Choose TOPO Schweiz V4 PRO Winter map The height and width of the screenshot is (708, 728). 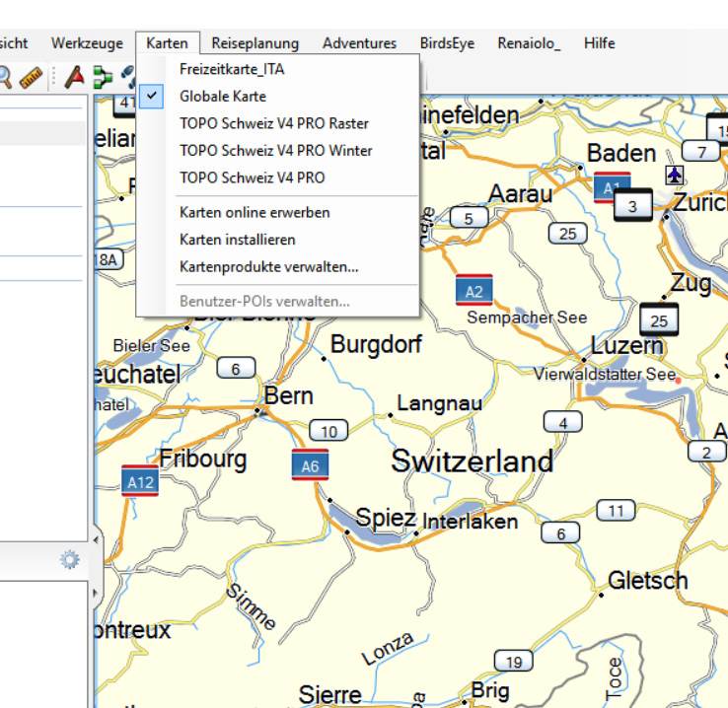(x=276, y=151)
